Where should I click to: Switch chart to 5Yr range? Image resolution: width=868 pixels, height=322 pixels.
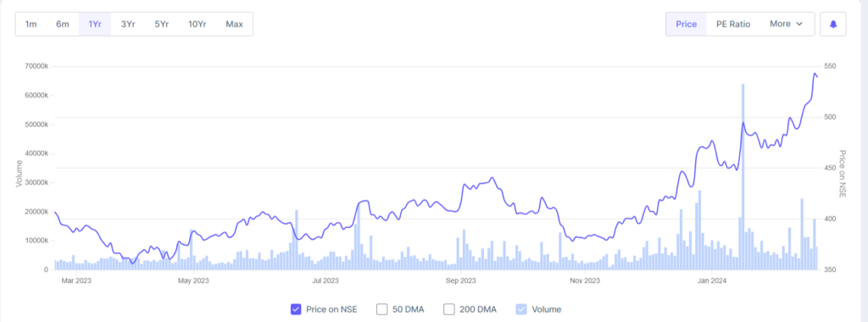click(161, 25)
